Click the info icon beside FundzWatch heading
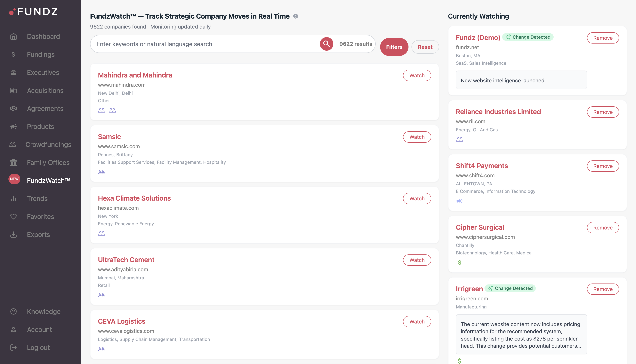The image size is (636, 364). coord(296,16)
